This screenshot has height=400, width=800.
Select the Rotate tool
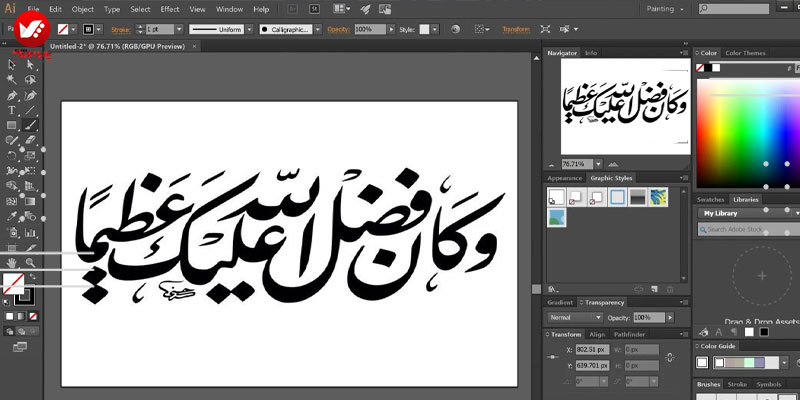point(12,156)
